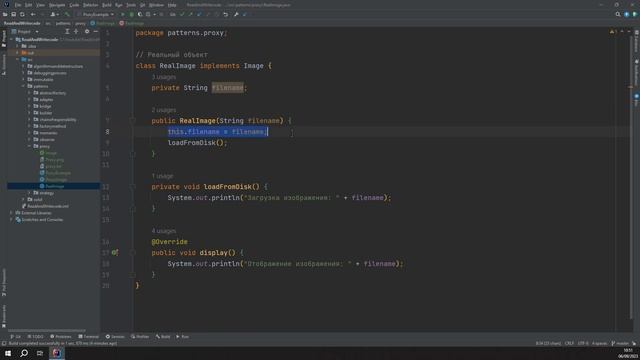Open the Window menu

pos(156,5)
